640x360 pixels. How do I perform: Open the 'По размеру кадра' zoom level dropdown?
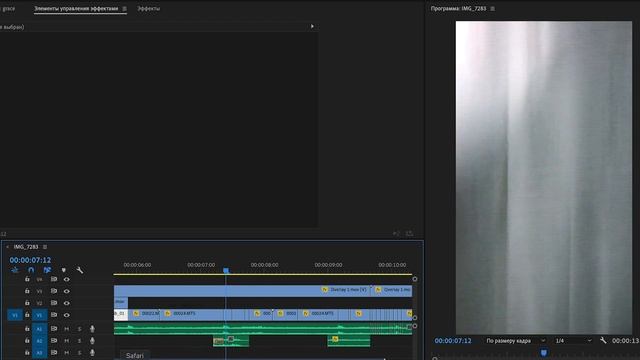(516, 340)
